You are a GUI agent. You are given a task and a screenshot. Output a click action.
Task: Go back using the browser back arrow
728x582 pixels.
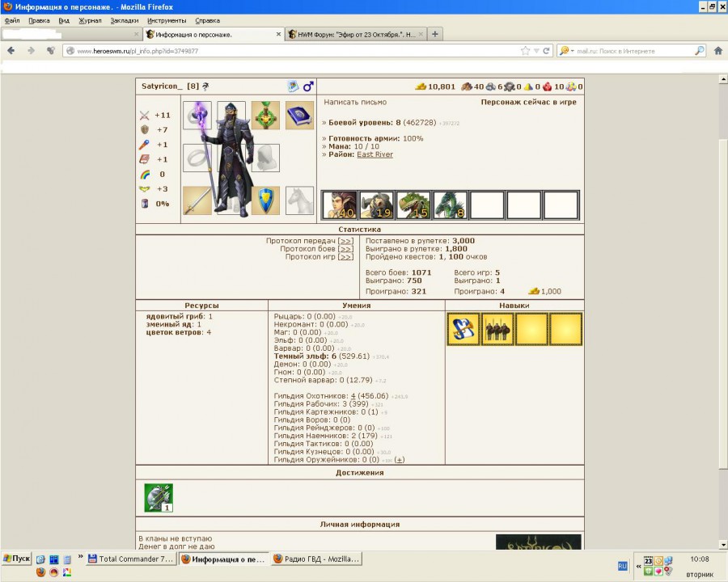pyautogui.click(x=11, y=51)
